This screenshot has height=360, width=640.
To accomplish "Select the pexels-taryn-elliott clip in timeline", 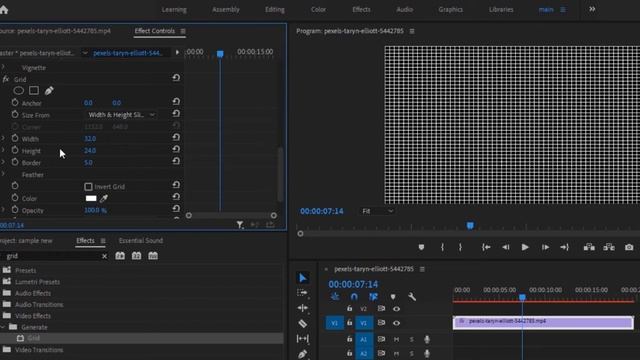I will point(543,322).
